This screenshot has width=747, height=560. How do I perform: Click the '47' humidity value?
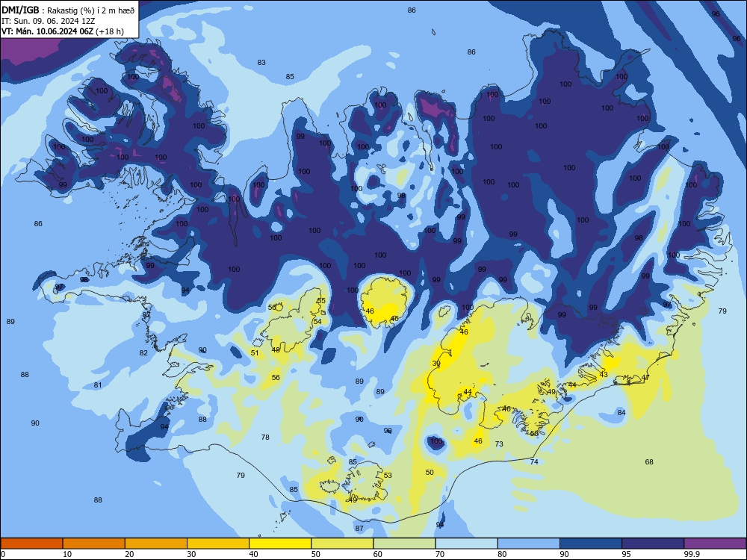pos(645,377)
